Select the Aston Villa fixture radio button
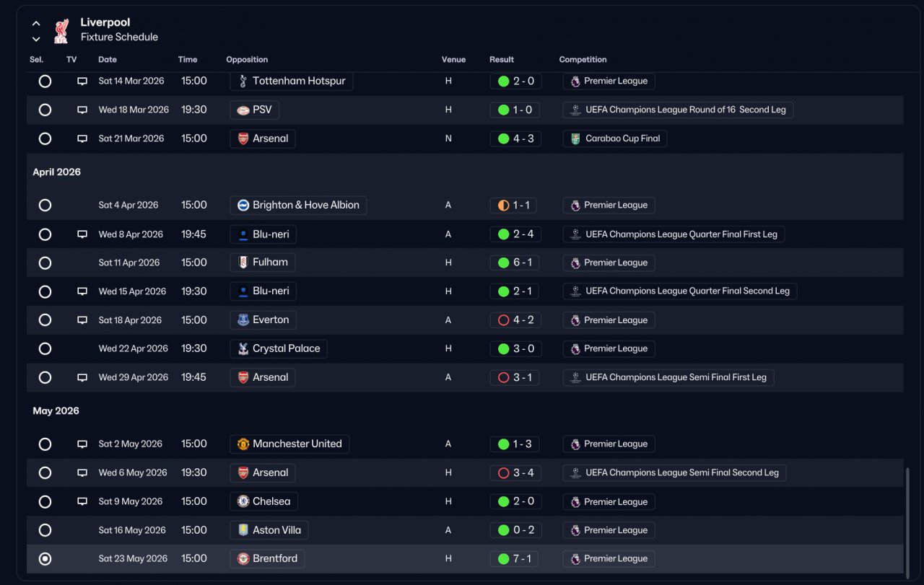 click(45, 530)
